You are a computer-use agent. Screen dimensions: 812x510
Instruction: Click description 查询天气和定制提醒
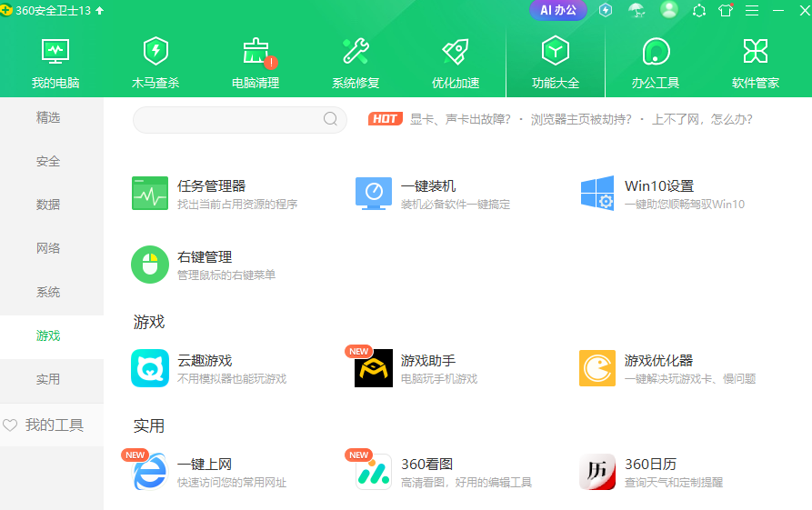pos(674,483)
